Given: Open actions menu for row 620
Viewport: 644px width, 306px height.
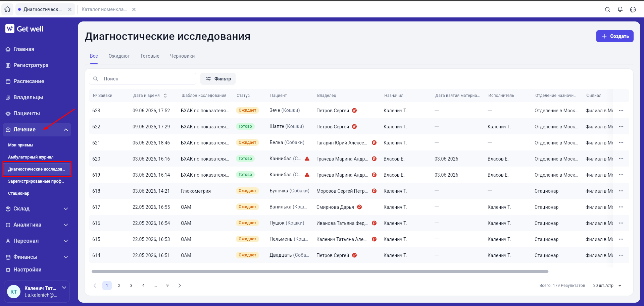Looking at the screenshot, I should (x=621, y=159).
